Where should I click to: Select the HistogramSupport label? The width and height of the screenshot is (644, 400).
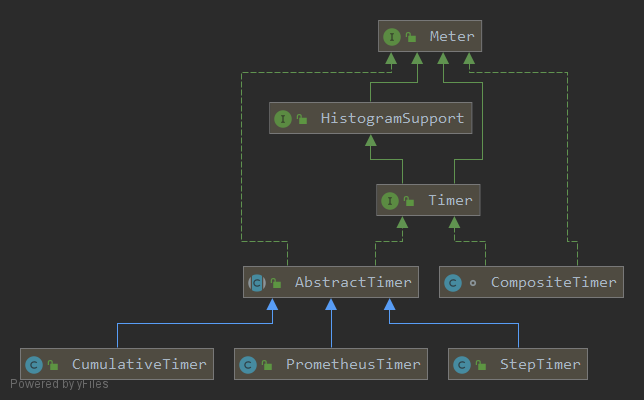pos(392,119)
